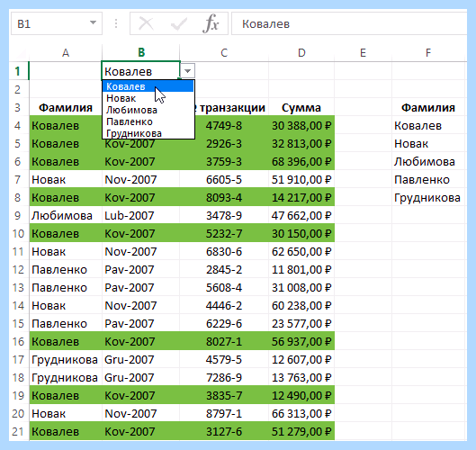Choose Новак in the dropdown list

point(148,98)
